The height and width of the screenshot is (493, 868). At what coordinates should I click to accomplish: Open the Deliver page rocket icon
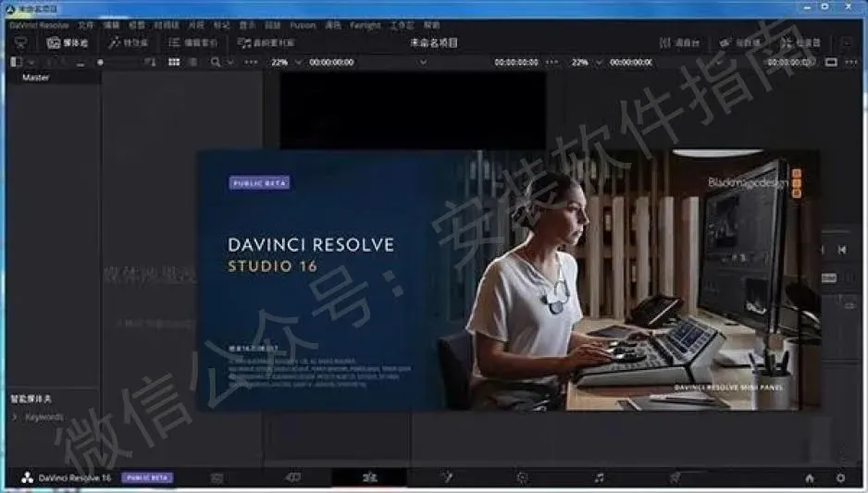click(675, 477)
